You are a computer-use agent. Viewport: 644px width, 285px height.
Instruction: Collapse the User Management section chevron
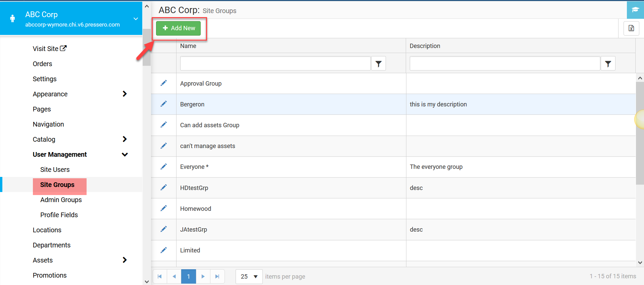(x=125, y=154)
